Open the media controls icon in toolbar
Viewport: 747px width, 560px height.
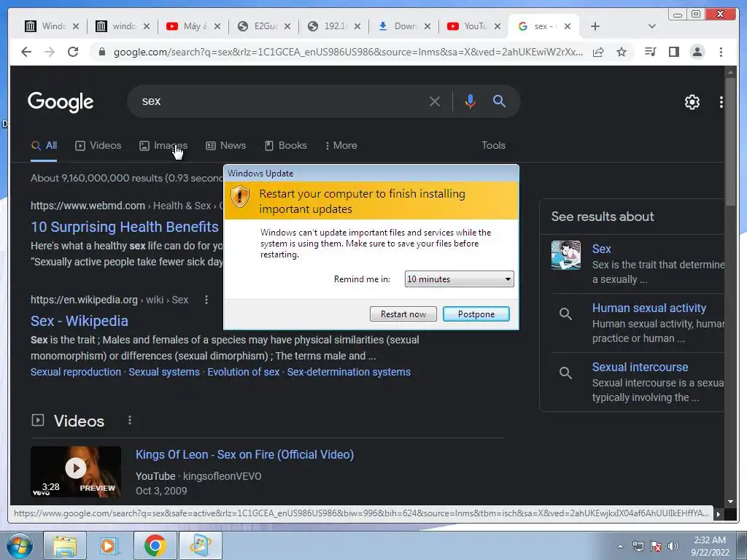(650, 52)
